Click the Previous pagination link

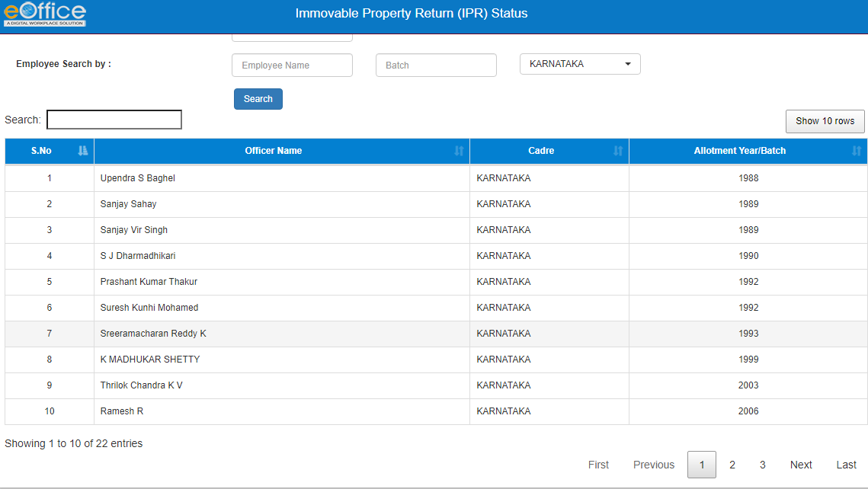[x=653, y=465]
